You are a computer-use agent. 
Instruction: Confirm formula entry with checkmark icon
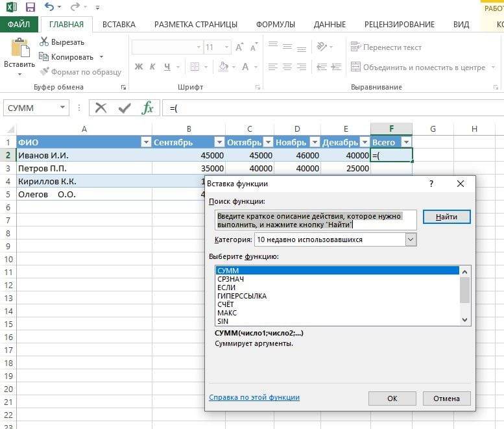(125, 108)
